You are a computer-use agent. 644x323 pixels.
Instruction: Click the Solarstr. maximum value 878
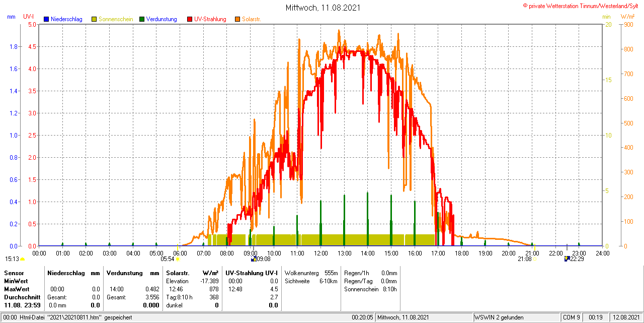214,289
